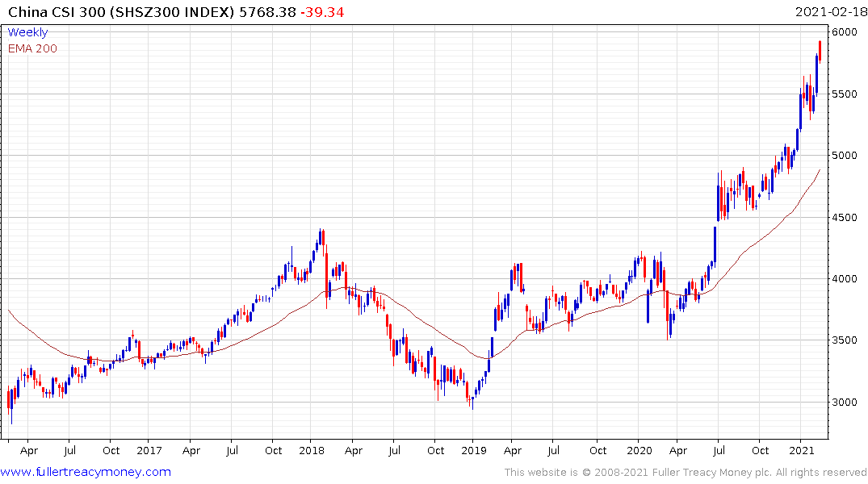Select the 6000 price axis label

click(x=845, y=32)
